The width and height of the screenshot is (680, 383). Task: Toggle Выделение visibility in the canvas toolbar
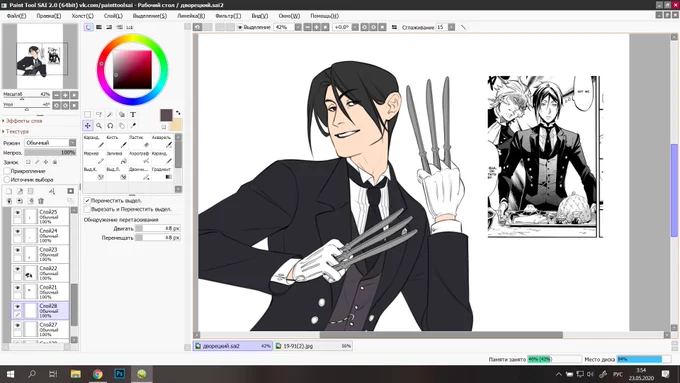[239, 27]
